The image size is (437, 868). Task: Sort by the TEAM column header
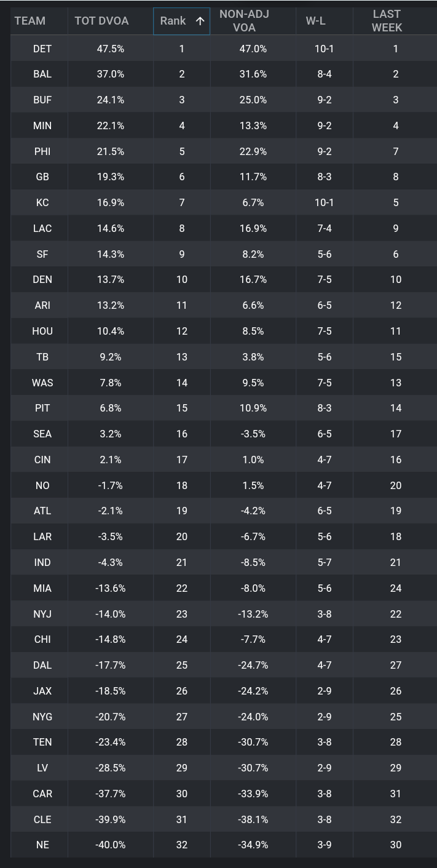point(30,21)
